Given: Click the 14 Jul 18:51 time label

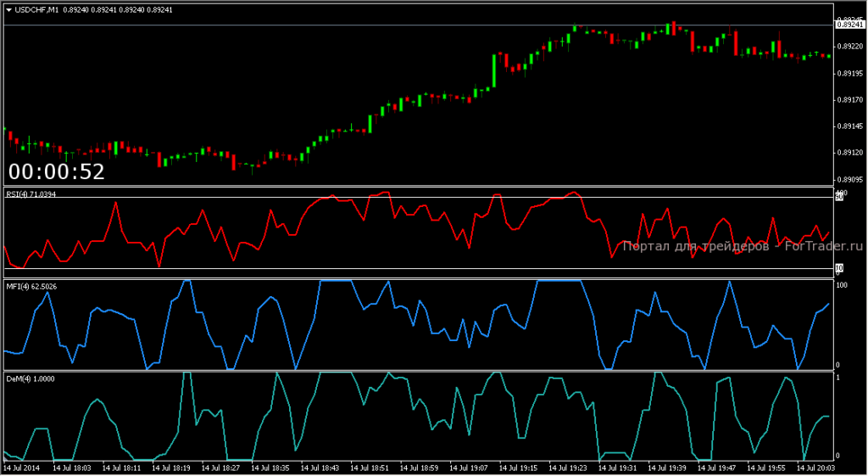Looking at the screenshot, I should tap(370, 468).
